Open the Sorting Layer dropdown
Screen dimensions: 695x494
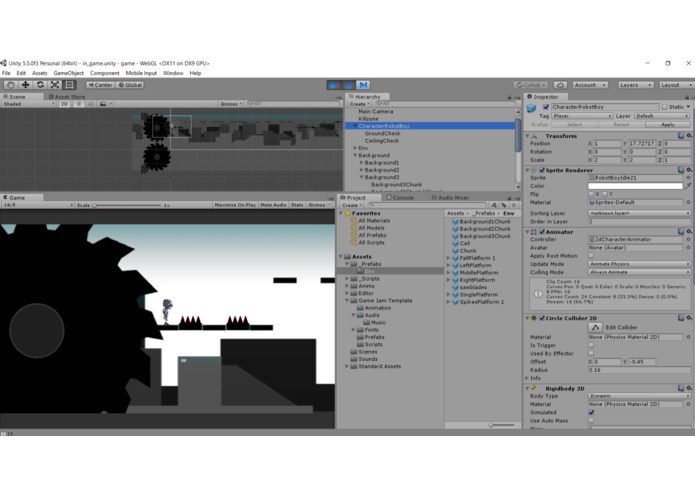(x=639, y=213)
